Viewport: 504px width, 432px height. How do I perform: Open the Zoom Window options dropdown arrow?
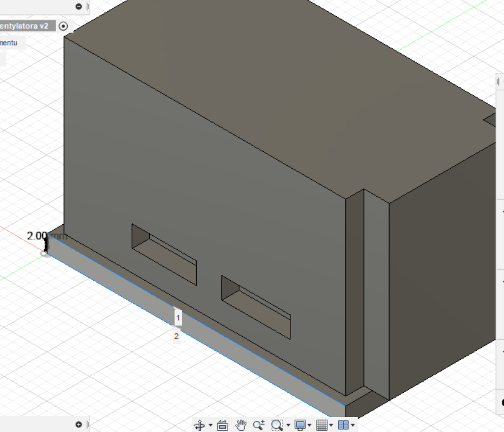coord(288,425)
